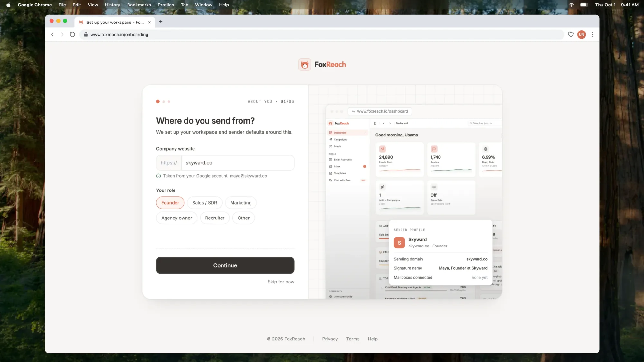This screenshot has height=362, width=644.
Task: Open the UN profile avatar
Action: (582, 34)
